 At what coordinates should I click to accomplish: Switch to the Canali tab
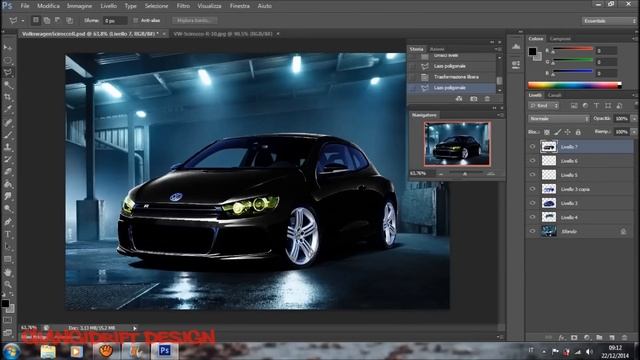click(554, 95)
